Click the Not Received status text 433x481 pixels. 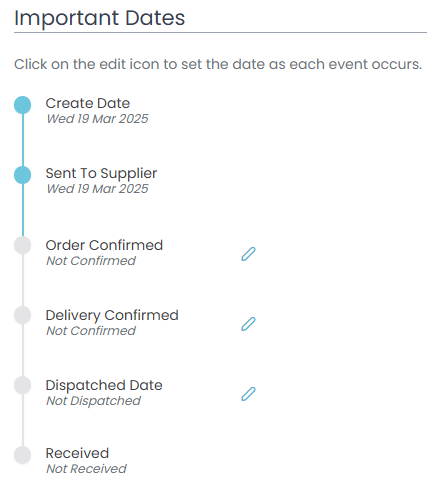(87, 469)
